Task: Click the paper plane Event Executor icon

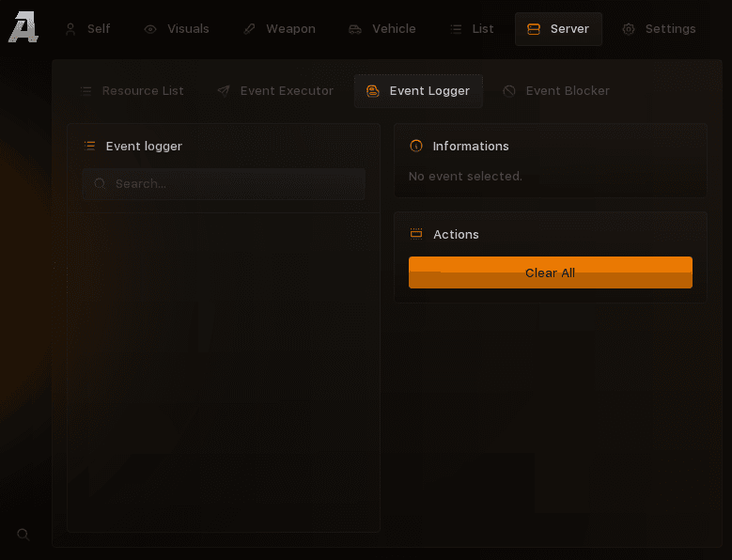Action: click(224, 91)
